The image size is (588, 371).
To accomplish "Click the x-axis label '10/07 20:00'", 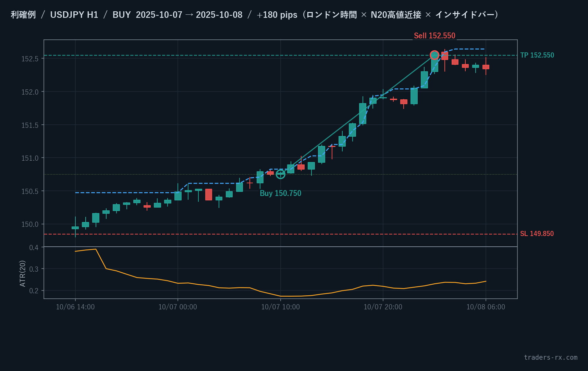I will click(x=383, y=307).
